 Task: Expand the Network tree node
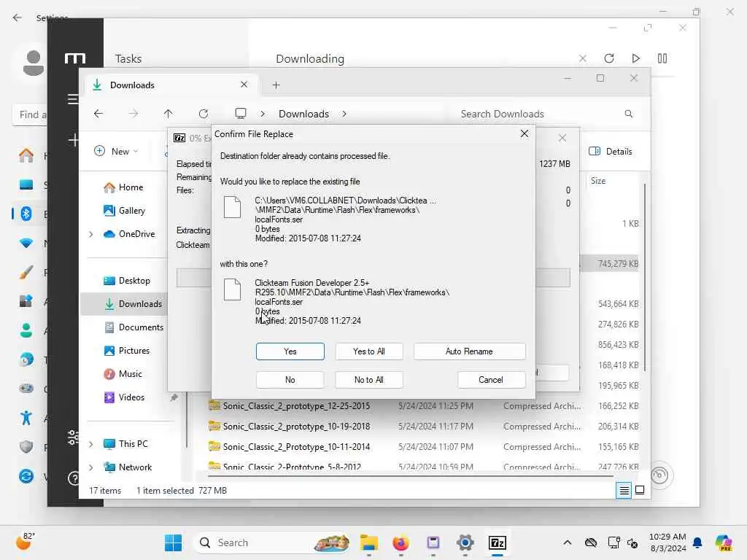click(90, 467)
